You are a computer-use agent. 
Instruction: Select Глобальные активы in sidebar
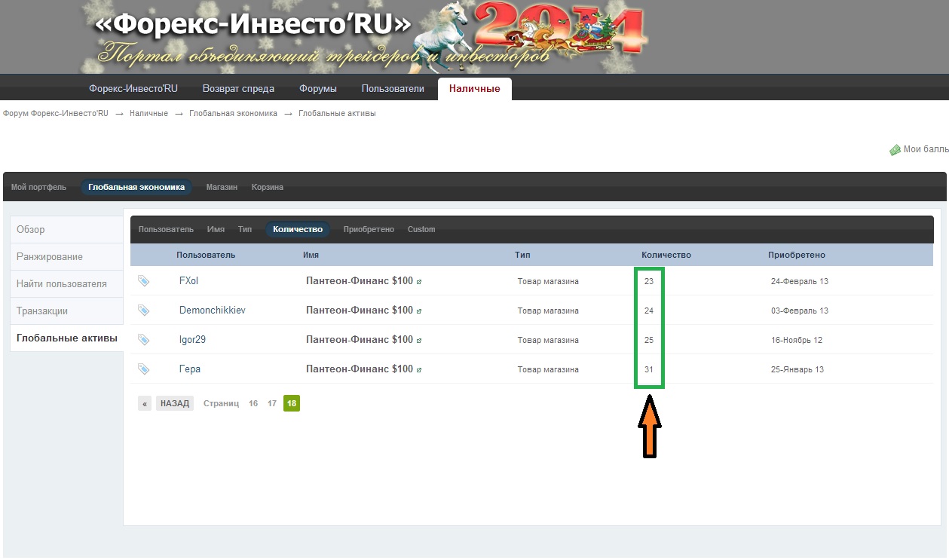click(x=66, y=338)
